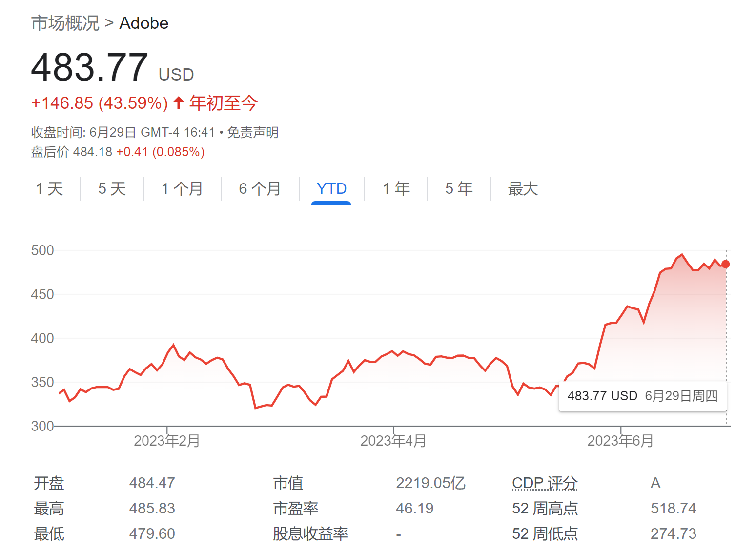Image resolution: width=756 pixels, height=553 pixels.
Task: Click the 2023年4月 axis label
Action: pos(393,440)
